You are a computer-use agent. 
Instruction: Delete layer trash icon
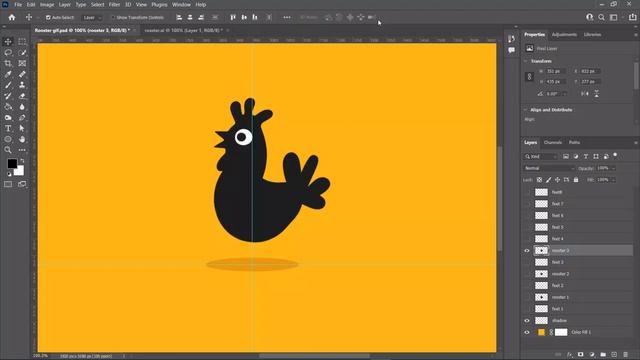pos(625,354)
